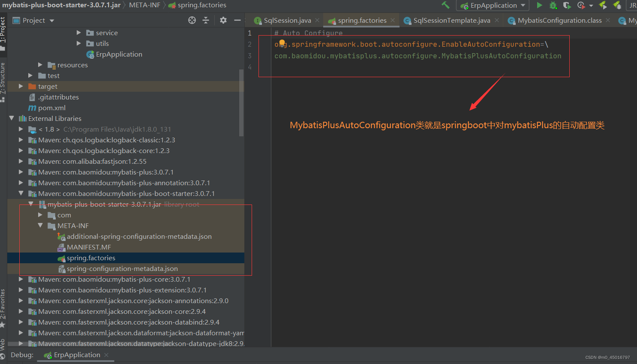Start debugging via the bug icon
The width and height of the screenshot is (637, 364).
[x=553, y=5]
